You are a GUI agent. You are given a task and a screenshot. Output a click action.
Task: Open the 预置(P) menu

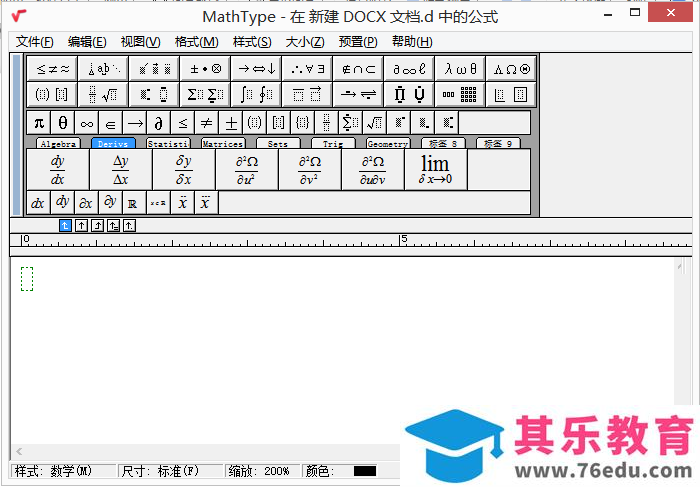(x=358, y=42)
